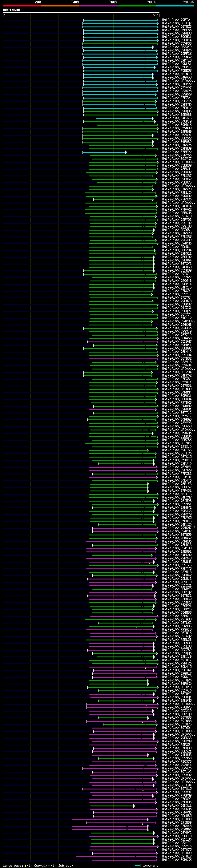Viewport: 197px width, 868px height.
Task: Select the UniRef100_B9HHY1 label
Action: tap(177, 345)
